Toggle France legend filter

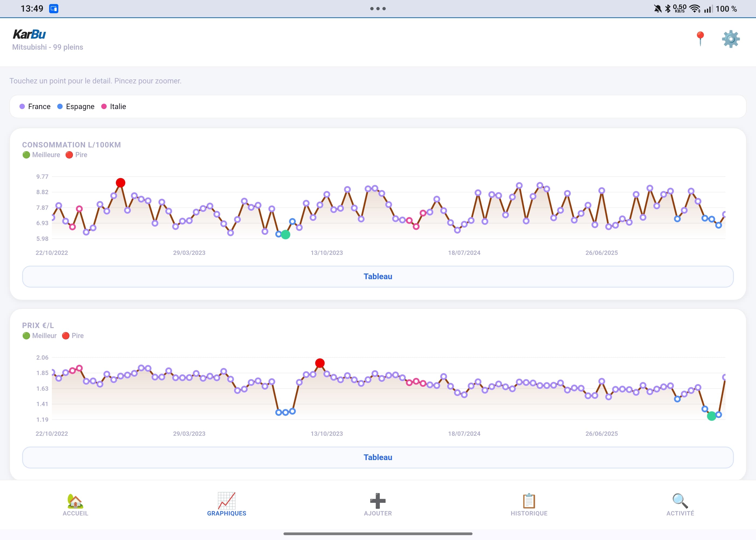click(35, 106)
